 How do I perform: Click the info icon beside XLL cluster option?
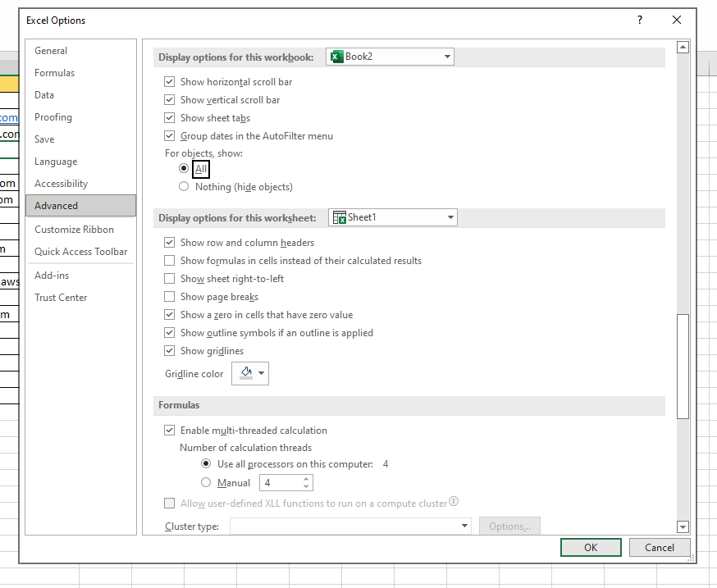453,501
